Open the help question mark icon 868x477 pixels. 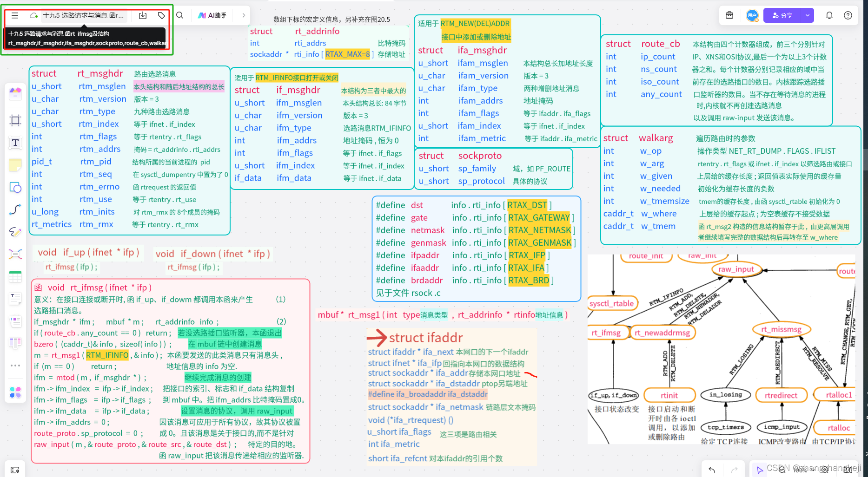848,15
